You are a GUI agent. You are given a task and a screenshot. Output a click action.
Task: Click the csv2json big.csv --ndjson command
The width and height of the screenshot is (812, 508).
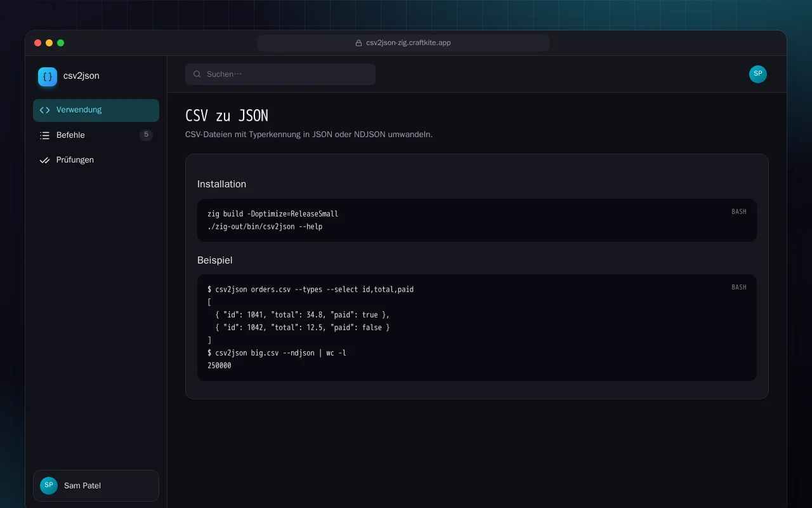click(277, 353)
